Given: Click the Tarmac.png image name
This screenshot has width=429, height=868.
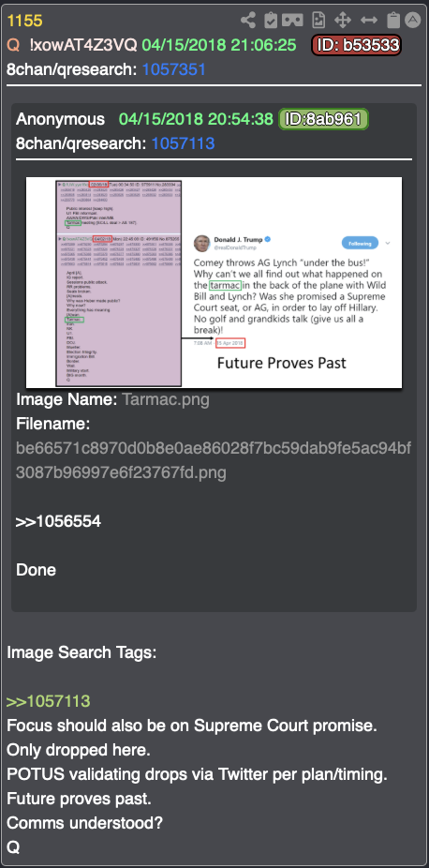Looking at the screenshot, I should pyautogui.click(x=166, y=399).
